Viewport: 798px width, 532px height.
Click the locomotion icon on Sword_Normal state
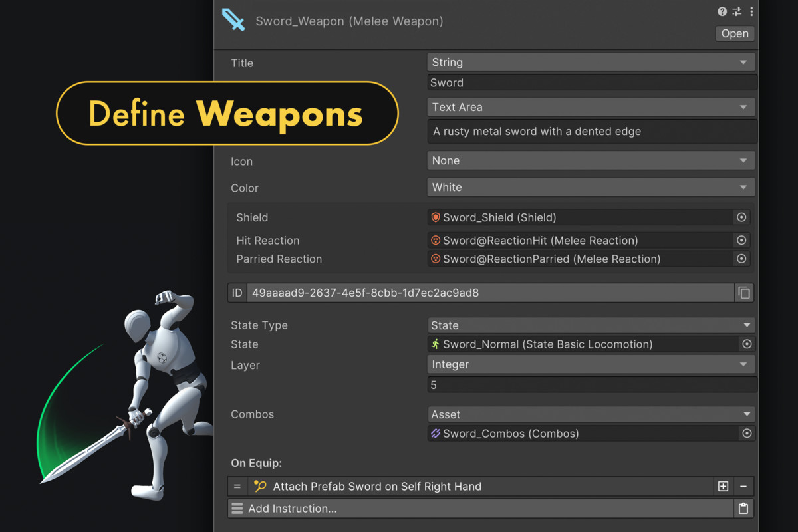click(436, 344)
